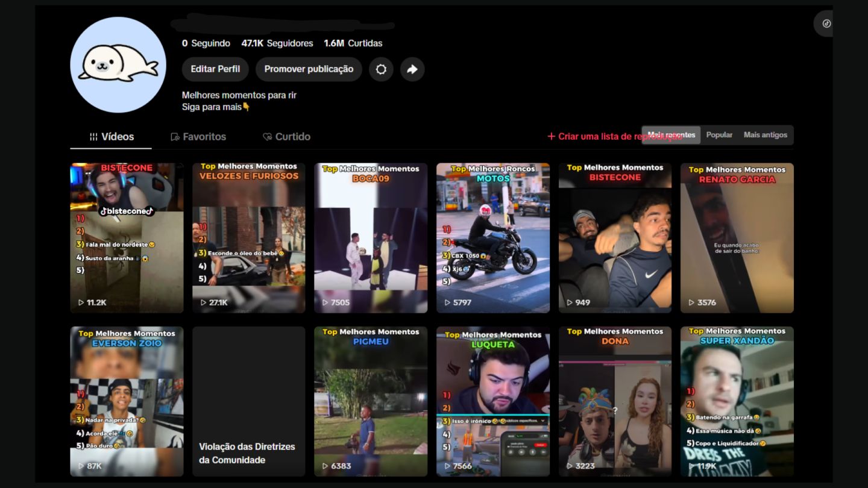The height and width of the screenshot is (488, 868).
Task: Open profile settings gear icon
Action: pyautogui.click(x=381, y=69)
